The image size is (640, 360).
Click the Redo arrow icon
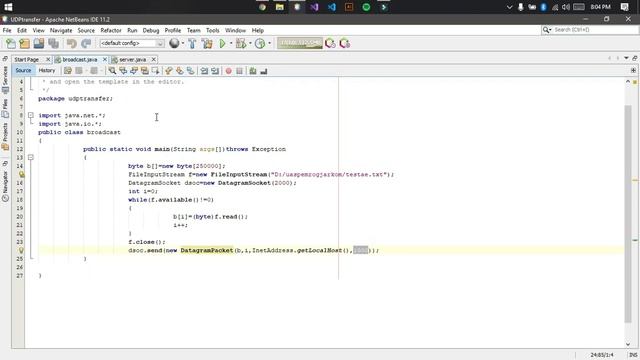[x=86, y=43]
